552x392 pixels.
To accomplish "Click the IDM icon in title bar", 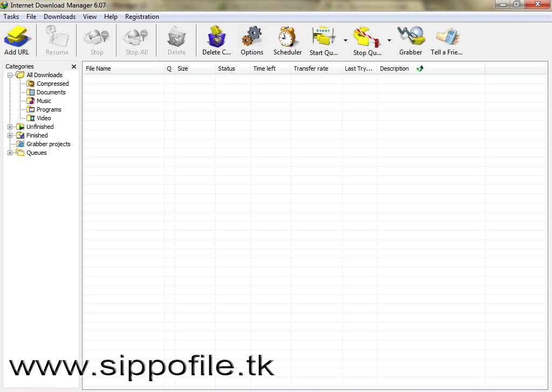I will pos(4,5).
